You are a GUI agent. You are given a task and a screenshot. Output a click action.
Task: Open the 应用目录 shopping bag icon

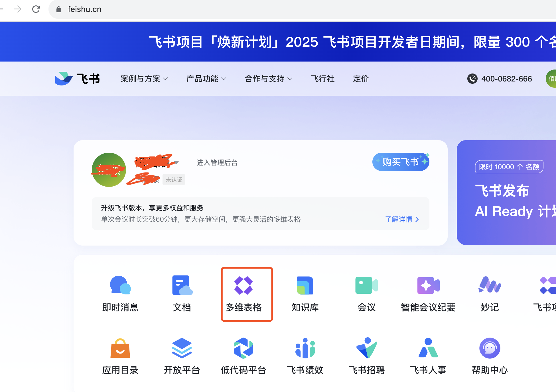pos(120,348)
